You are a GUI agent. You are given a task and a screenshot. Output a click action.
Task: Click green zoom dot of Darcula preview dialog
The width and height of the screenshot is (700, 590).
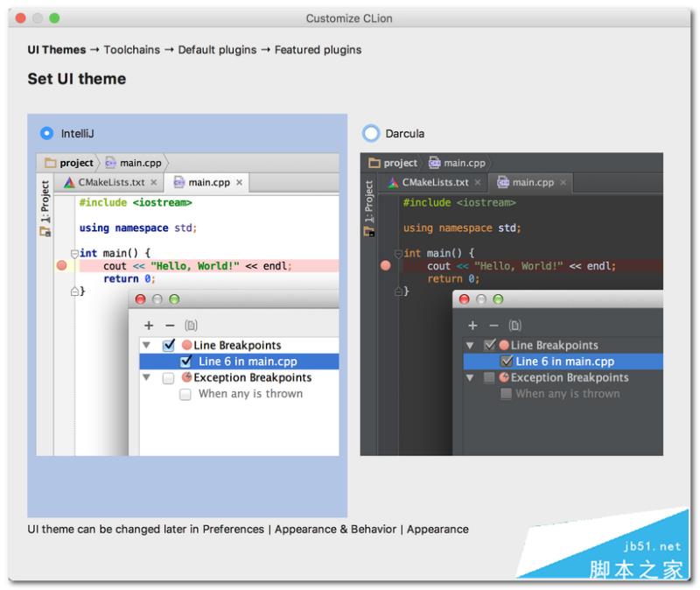click(498, 299)
